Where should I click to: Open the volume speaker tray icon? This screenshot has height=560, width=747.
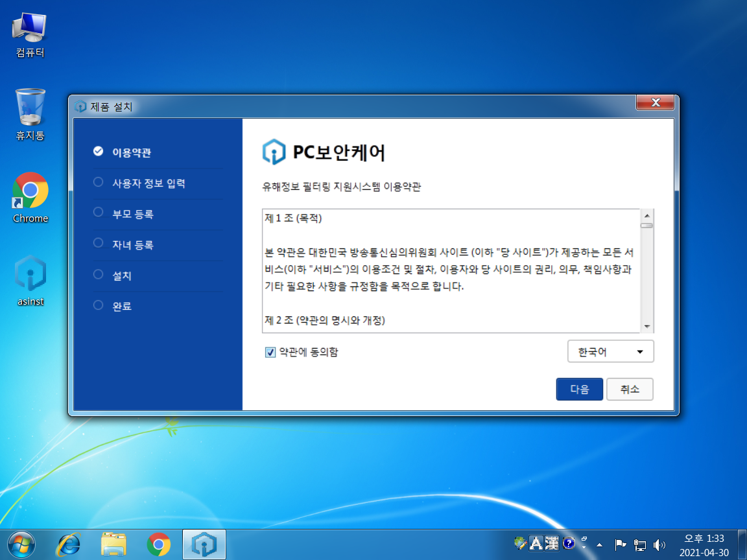[x=659, y=544]
